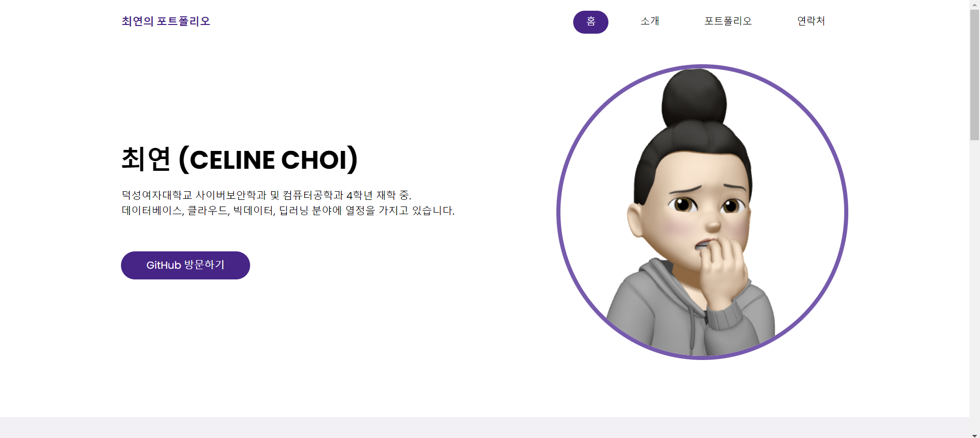Click the vertical scrollbar thumb
The height and width of the screenshot is (438, 980).
(x=974, y=74)
